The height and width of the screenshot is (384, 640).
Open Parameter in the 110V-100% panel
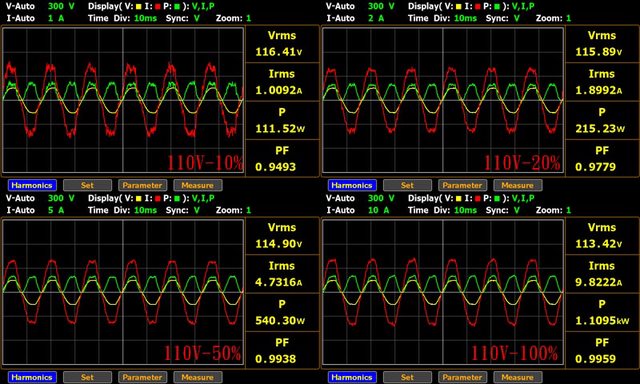[462, 377]
